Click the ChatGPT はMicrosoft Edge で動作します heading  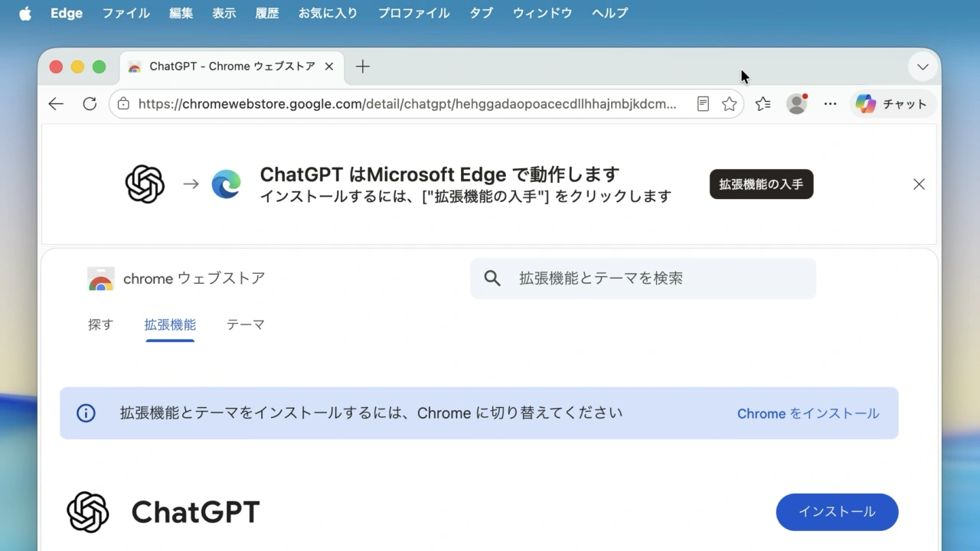click(439, 174)
